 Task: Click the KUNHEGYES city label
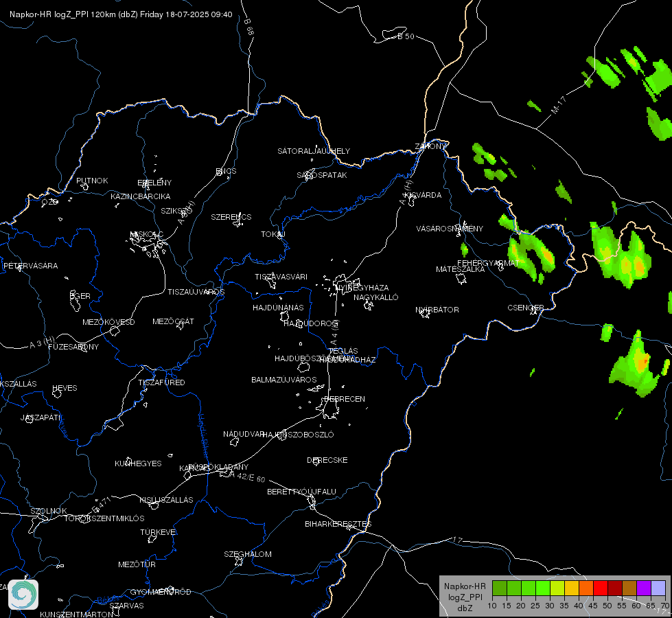coord(138,463)
